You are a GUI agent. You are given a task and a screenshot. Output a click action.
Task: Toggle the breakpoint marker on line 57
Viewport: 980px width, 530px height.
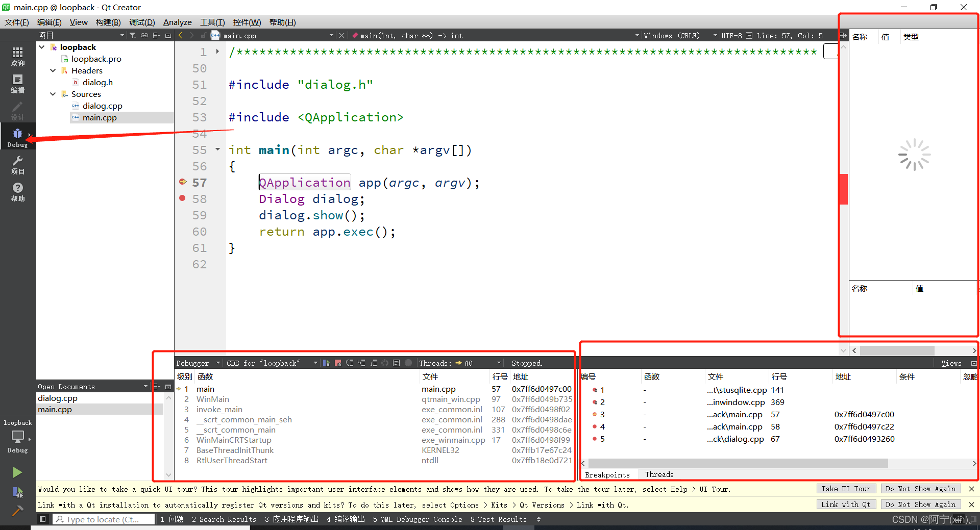point(182,182)
